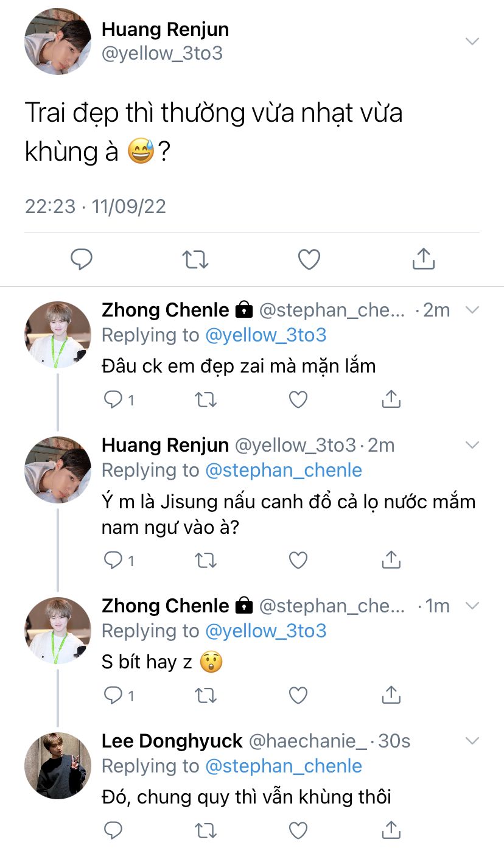Like the 'Đâu ck em đẹp zai' reply
This screenshot has height=851, width=504.
click(x=298, y=399)
